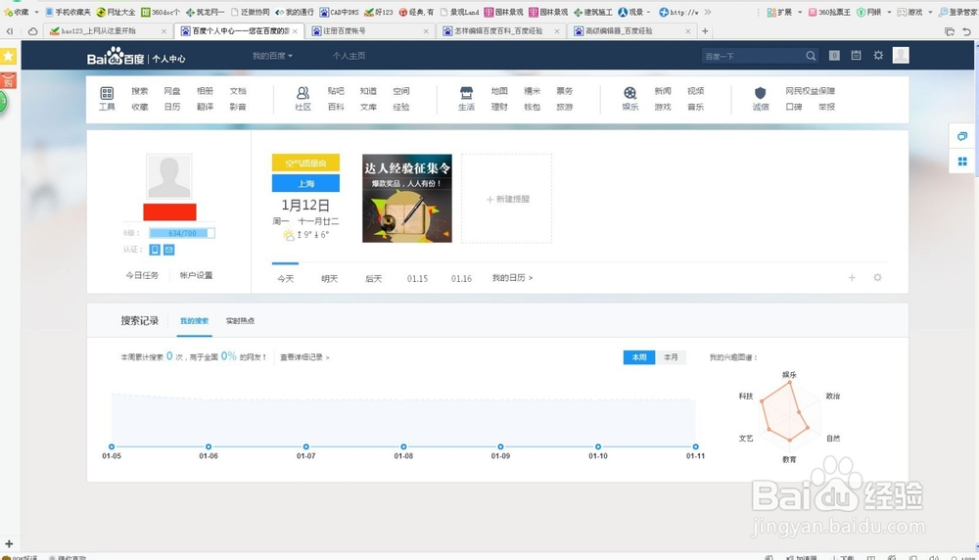The height and width of the screenshot is (560, 979).
Task: Select the 今天 day tab
Action: (285, 278)
